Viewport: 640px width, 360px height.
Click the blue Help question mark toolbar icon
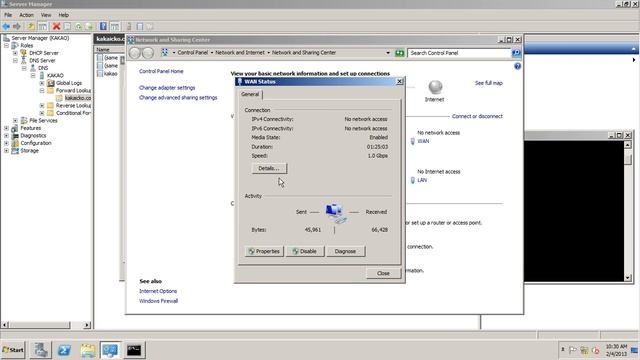pos(103,27)
